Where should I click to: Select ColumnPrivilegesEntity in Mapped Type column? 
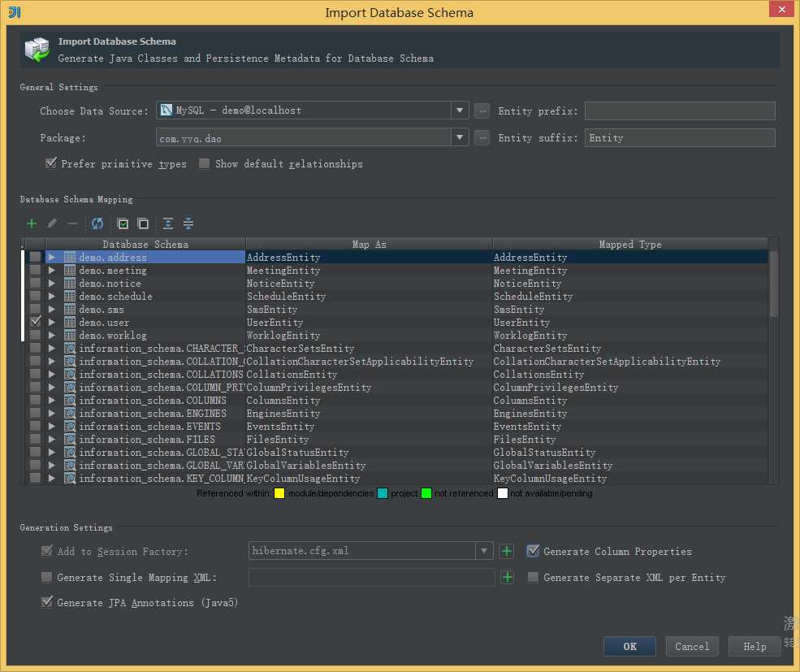630,387
